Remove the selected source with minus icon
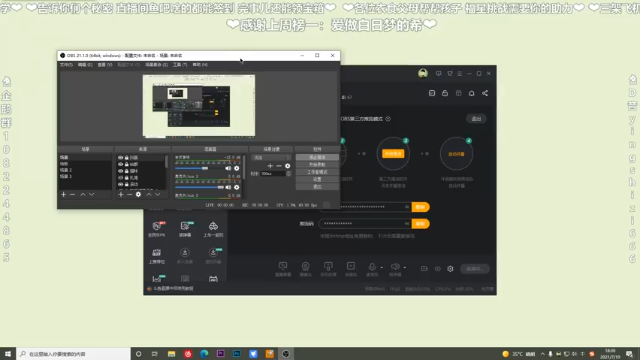The height and width of the screenshot is (360, 640). point(129,195)
